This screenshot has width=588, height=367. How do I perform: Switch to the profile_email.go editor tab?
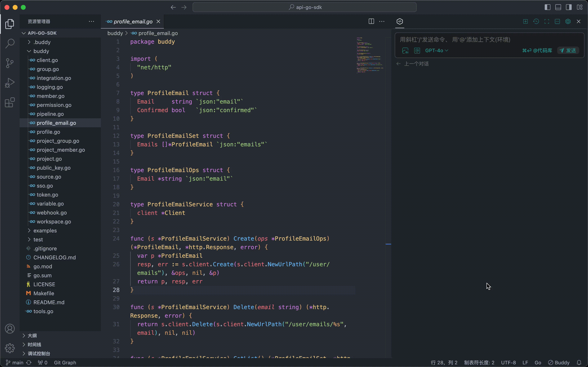[133, 21]
